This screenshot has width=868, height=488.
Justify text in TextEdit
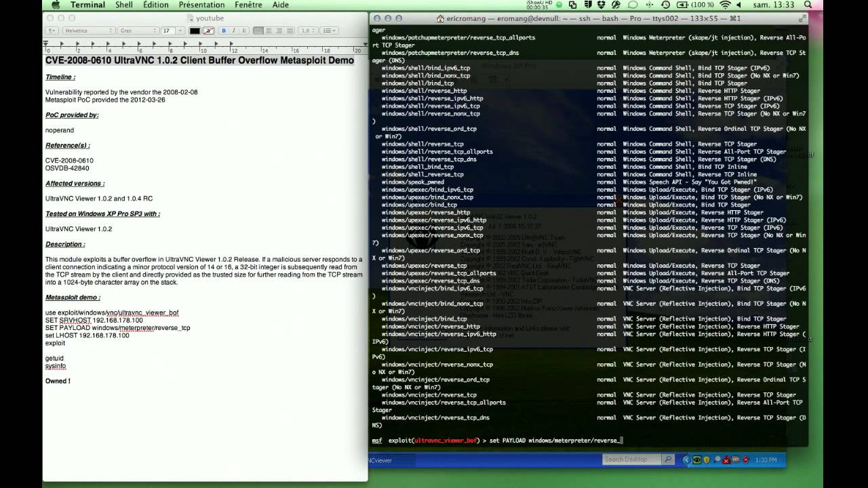tap(290, 30)
